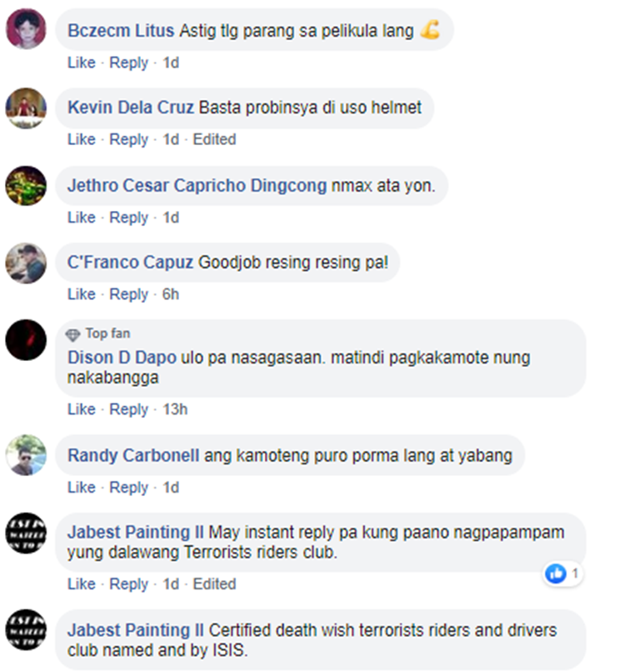
Task: Open the Jabest Painting II name link in last comment
Action: [135, 630]
